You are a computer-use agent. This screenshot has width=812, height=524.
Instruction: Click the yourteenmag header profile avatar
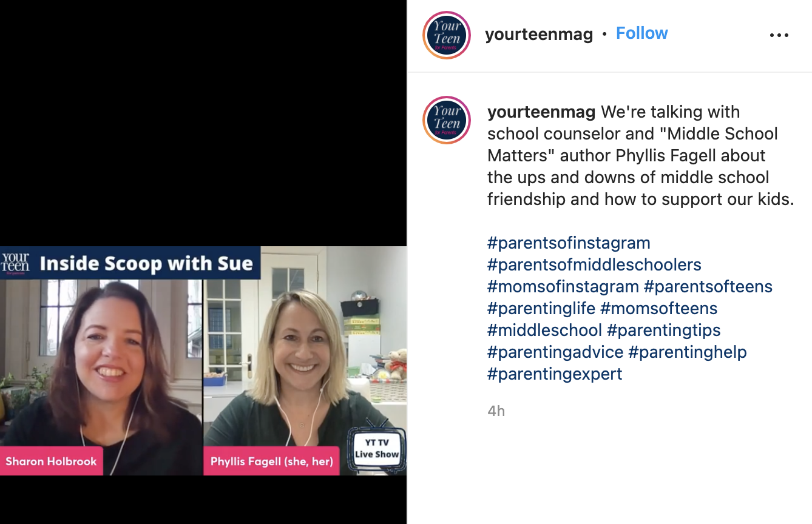tap(447, 35)
